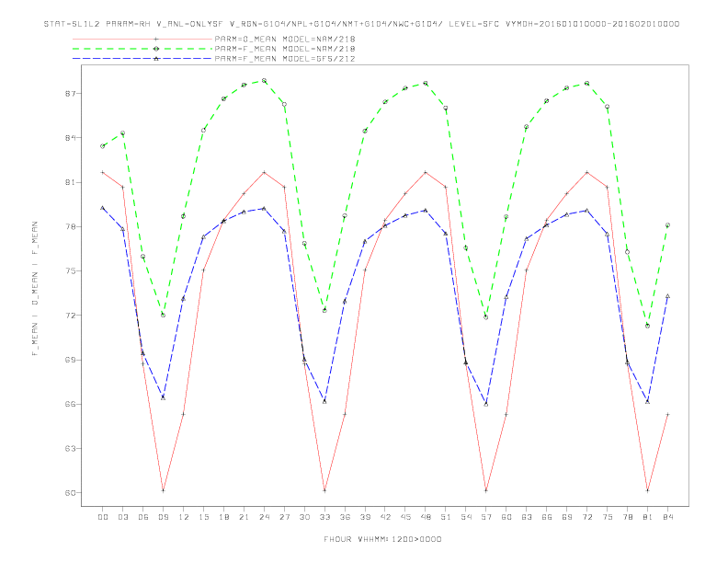
Task: Click x-axis forecast hour label 06
Action: pos(143,517)
